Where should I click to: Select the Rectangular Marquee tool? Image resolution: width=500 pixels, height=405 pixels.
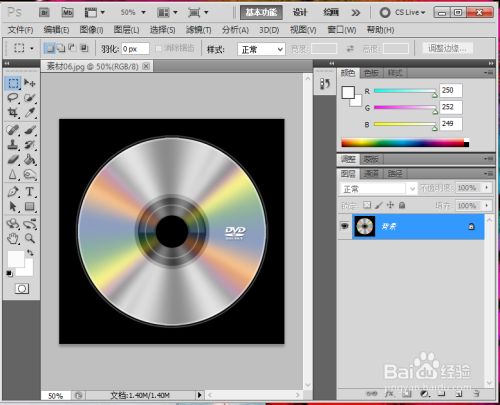coord(13,83)
